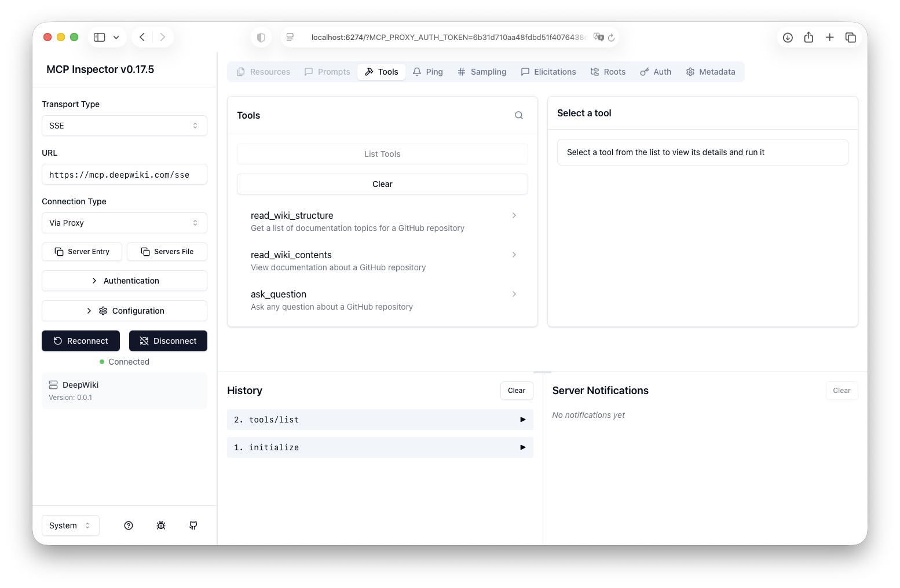The image size is (900, 588).
Task: Click the browser sidebar toggle icon
Action: coord(100,37)
